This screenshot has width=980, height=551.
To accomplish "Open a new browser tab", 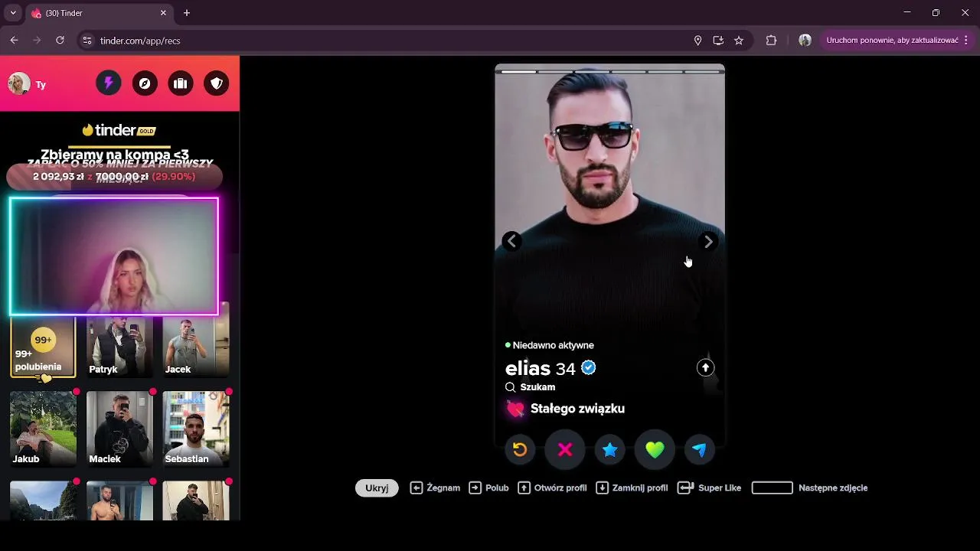I will click(x=187, y=13).
